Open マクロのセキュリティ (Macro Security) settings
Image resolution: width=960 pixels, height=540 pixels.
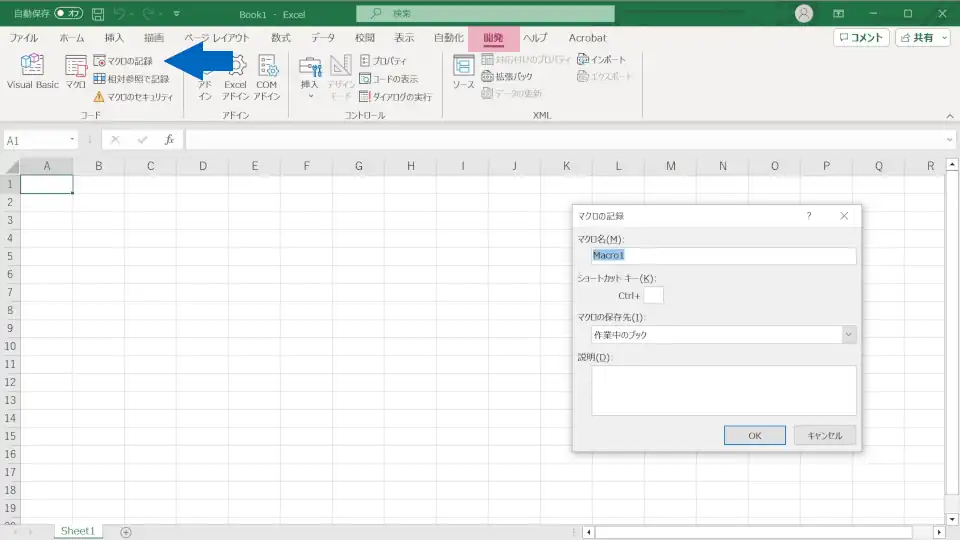pyautogui.click(x=133, y=97)
